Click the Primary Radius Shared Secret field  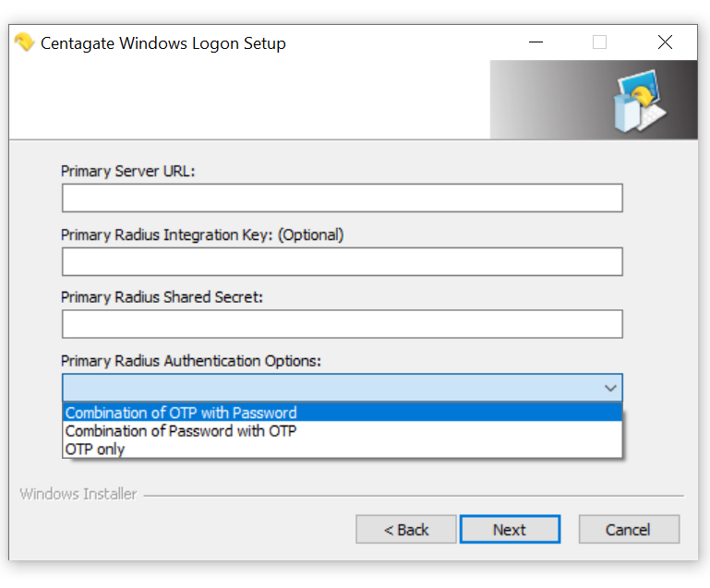point(343,324)
